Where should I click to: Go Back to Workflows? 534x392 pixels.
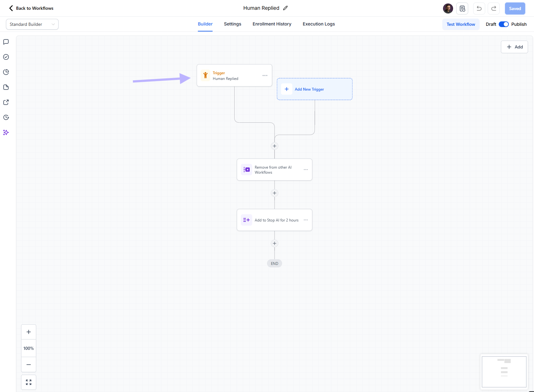click(x=31, y=8)
